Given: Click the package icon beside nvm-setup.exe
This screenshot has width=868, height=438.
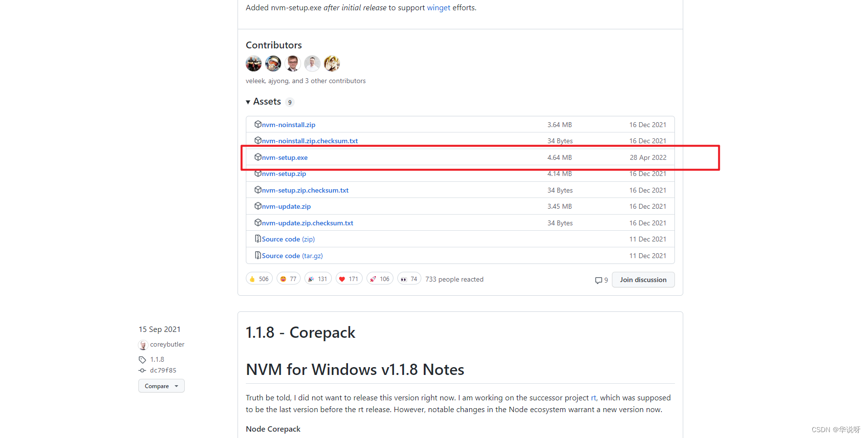Looking at the screenshot, I should (x=258, y=157).
